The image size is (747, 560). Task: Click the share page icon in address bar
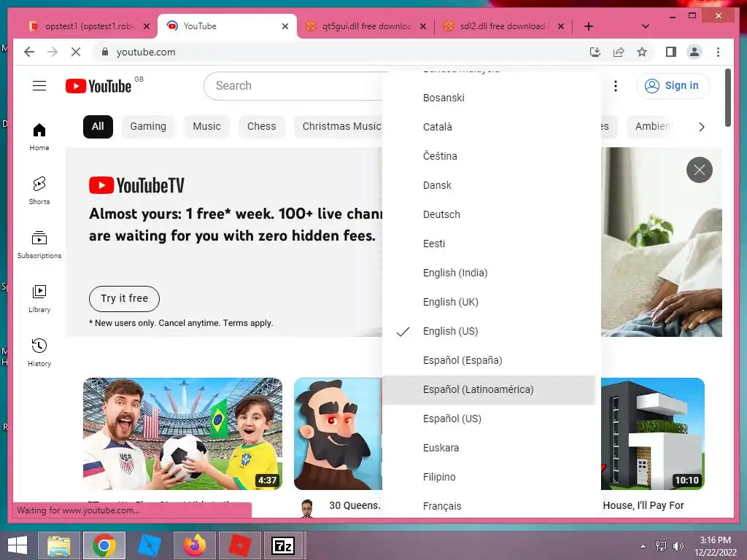619,52
